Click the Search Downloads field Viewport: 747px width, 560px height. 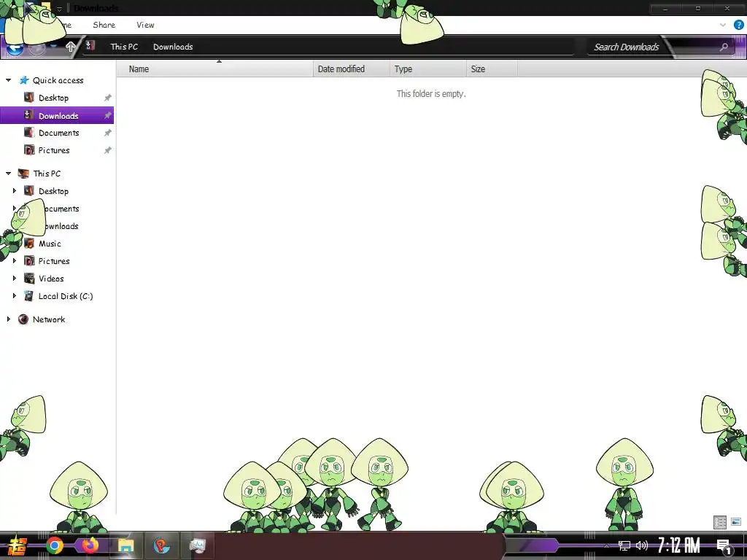(626, 47)
